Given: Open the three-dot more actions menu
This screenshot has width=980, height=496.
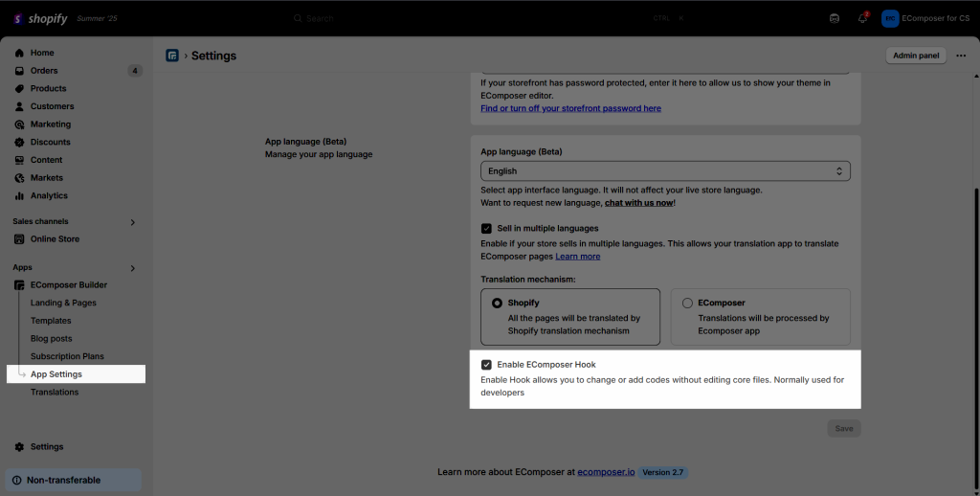Looking at the screenshot, I should 961,56.
